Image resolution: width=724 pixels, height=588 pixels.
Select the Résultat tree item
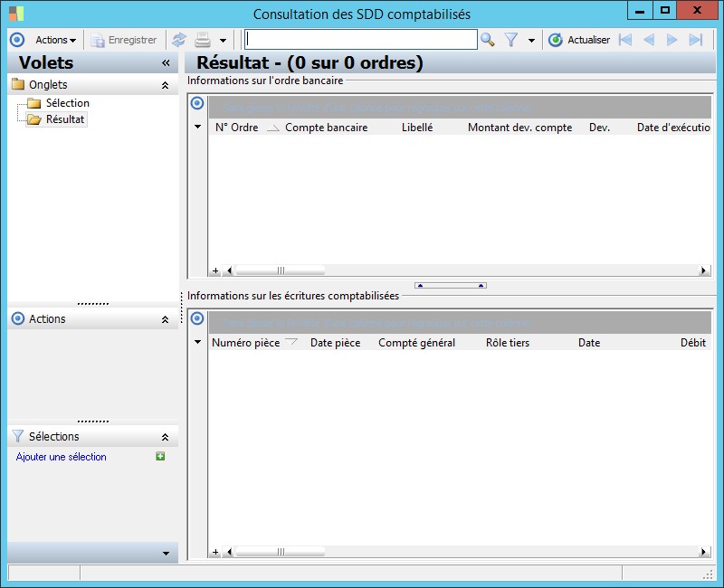tap(65, 119)
